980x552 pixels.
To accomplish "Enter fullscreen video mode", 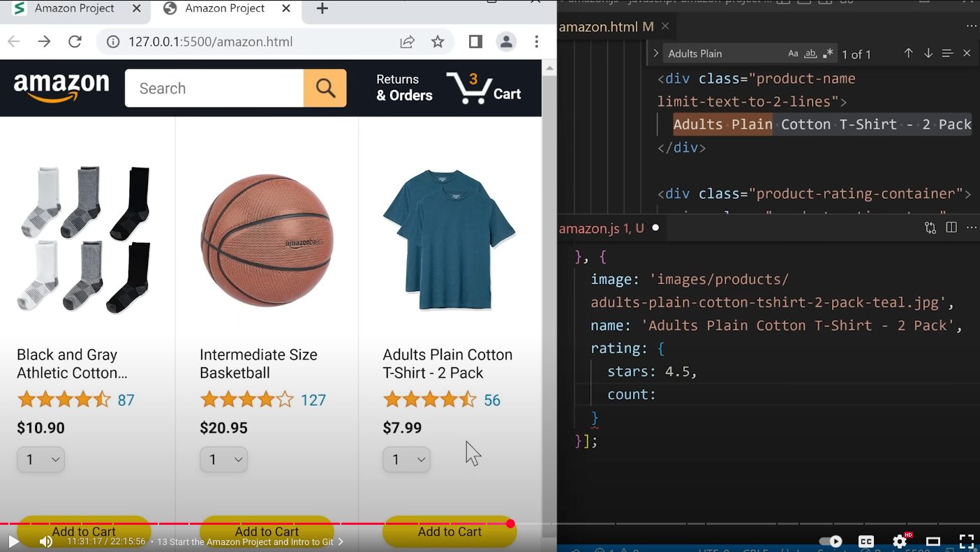I will [966, 541].
